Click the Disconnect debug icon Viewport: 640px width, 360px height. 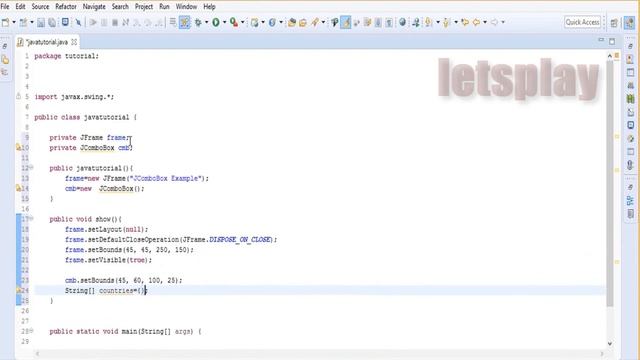click(126, 22)
